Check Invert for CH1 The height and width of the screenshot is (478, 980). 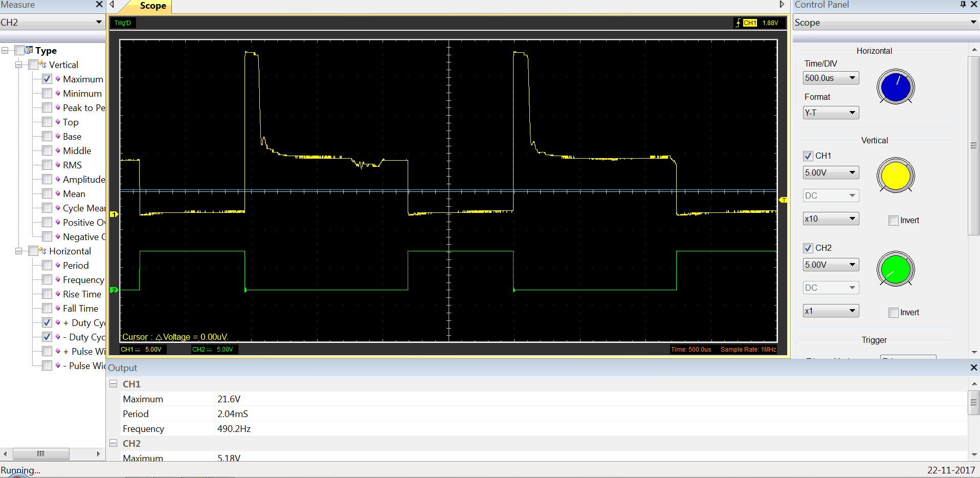[x=894, y=221]
